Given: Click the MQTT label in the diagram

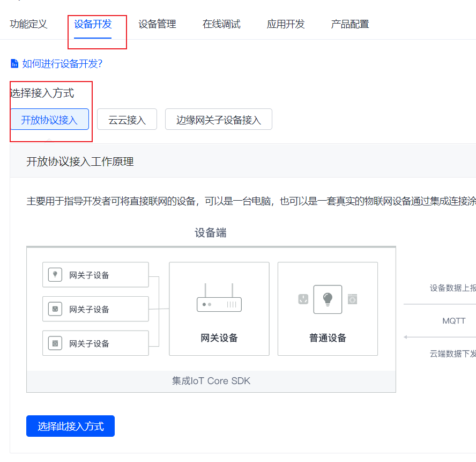Looking at the screenshot, I should 454,321.
